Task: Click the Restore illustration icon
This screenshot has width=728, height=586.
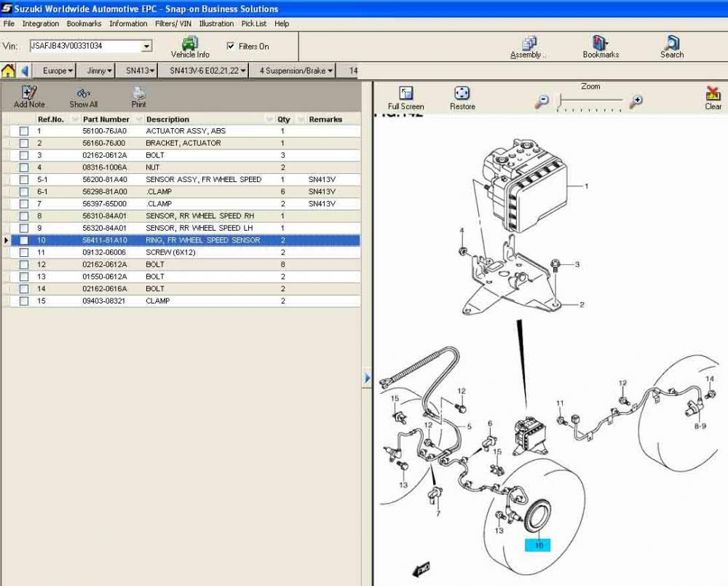Action: tap(462, 94)
